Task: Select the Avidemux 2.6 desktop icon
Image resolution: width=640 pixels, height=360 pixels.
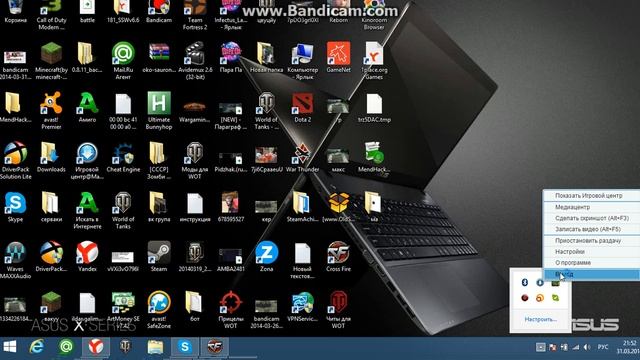Action: [195, 61]
